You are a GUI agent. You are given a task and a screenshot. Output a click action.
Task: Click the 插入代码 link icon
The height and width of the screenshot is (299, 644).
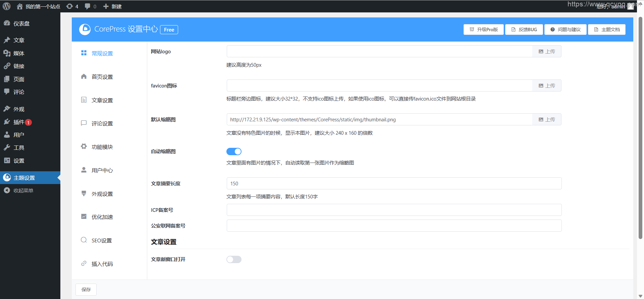[x=84, y=264]
